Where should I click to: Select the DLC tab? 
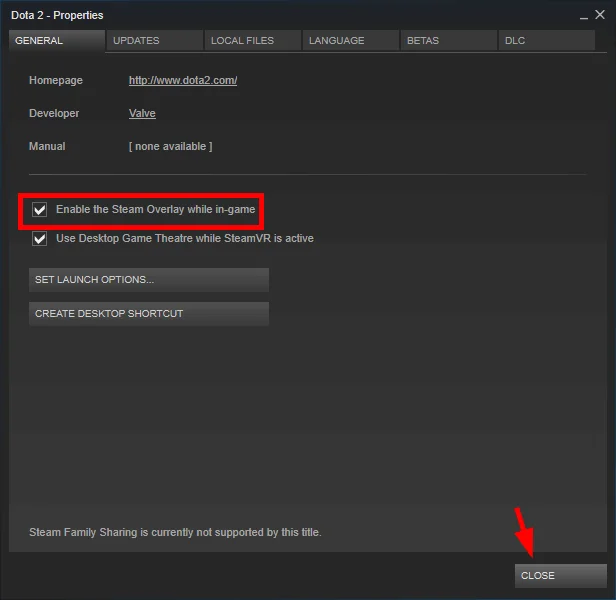coord(547,40)
